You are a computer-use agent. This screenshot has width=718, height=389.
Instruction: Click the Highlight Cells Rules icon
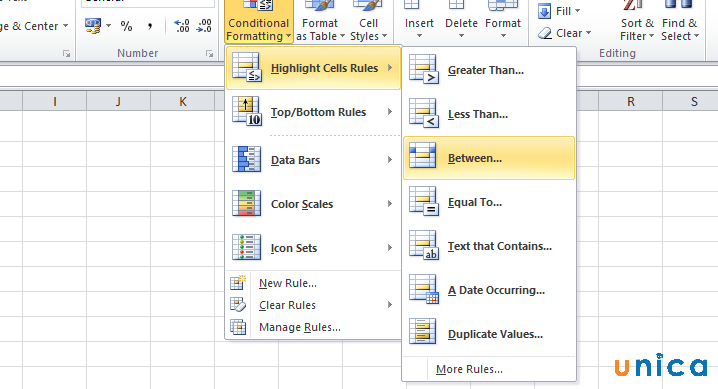(247, 67)
